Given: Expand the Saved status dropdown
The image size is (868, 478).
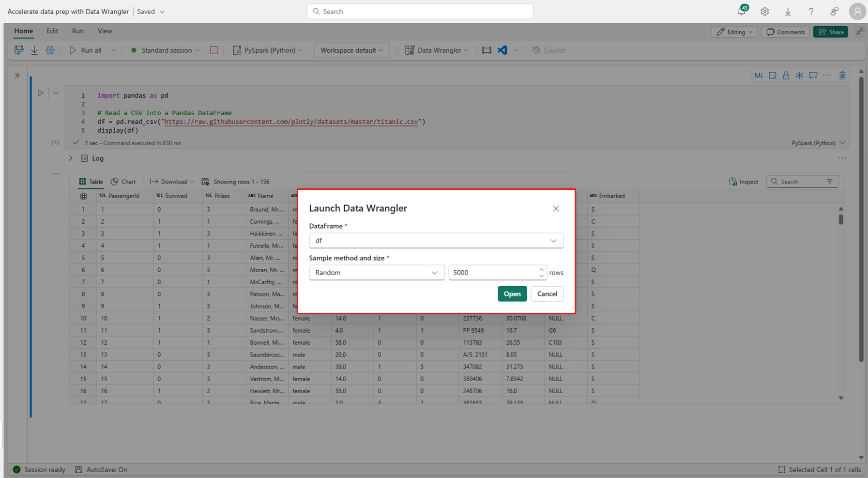Looking at the screenshot, I should pyautogui.click(x=162, y=12).
